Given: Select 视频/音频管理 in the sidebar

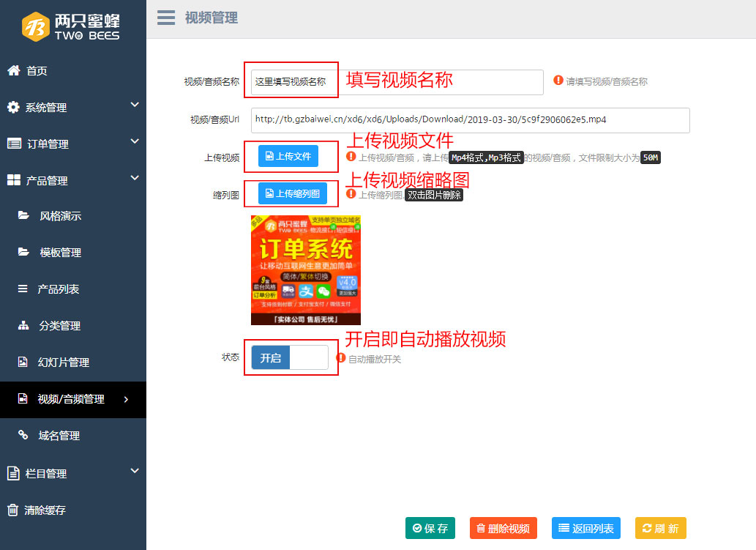Looking at the screenshot, I should (73, 399).
